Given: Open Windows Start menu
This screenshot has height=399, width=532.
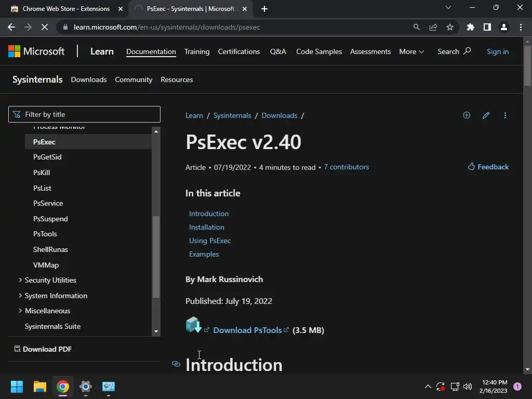Looking at the screenshot, I should coord(17,387).
